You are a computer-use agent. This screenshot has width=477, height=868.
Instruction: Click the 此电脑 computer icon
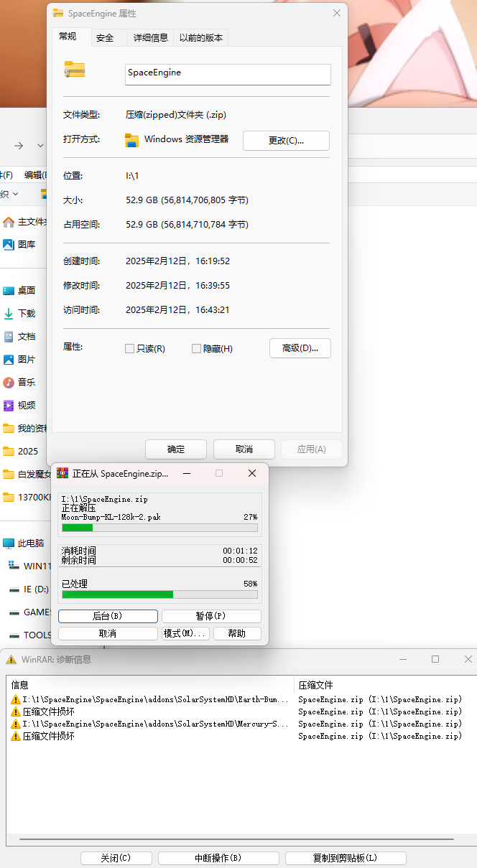(x=9, y=543)
